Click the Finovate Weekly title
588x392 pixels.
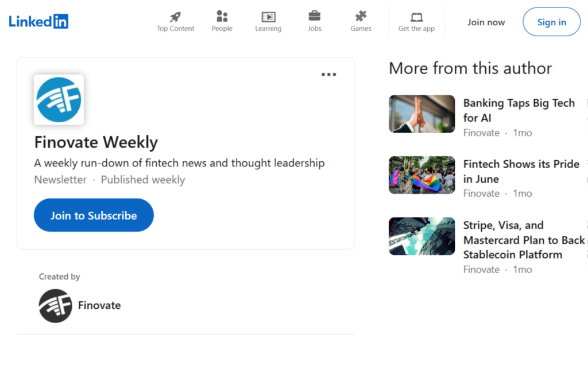(x=96, y=142)
